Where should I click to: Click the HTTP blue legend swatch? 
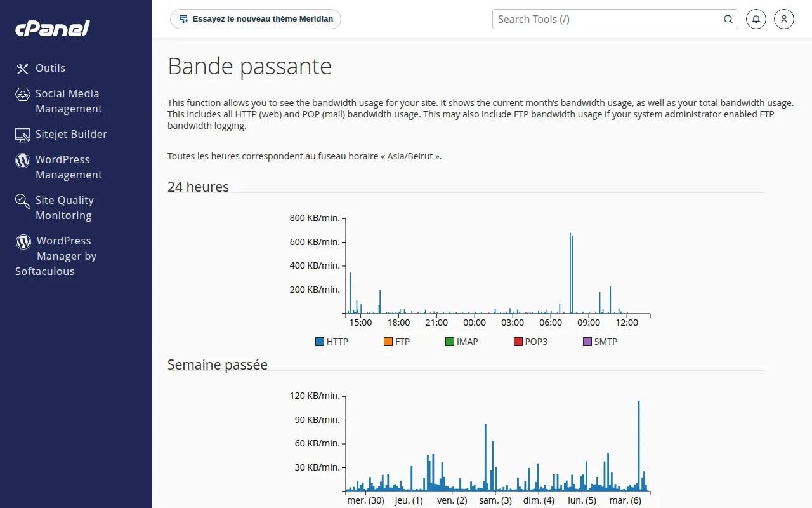(320, 342)
